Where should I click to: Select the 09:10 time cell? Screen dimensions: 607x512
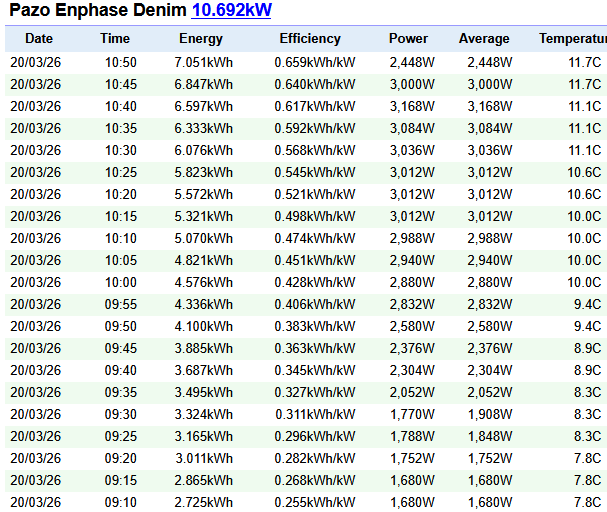coord(121,503)
